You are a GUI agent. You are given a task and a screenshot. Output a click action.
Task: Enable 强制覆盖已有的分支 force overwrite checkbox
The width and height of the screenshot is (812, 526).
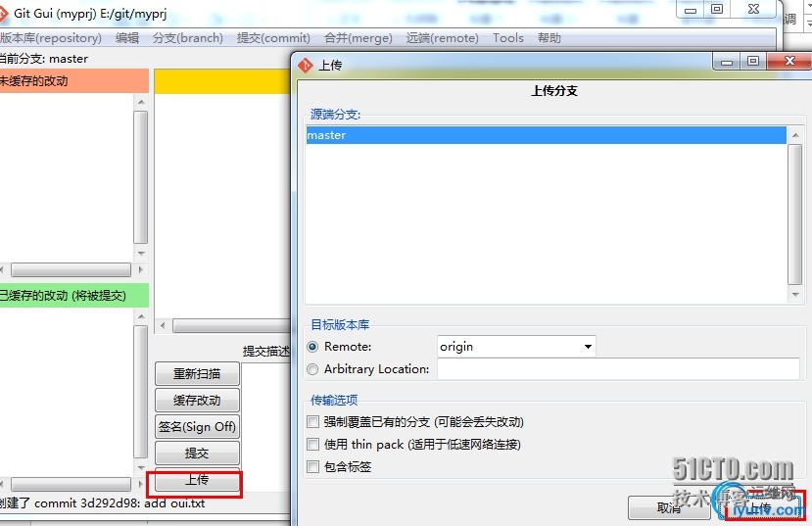[312, 422]
